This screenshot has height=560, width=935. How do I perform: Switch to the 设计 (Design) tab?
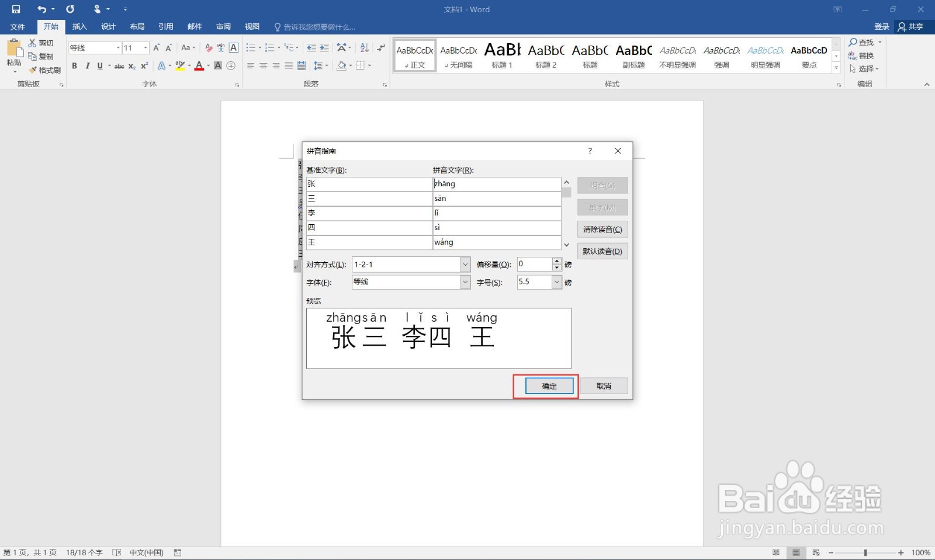pos(108,27)
